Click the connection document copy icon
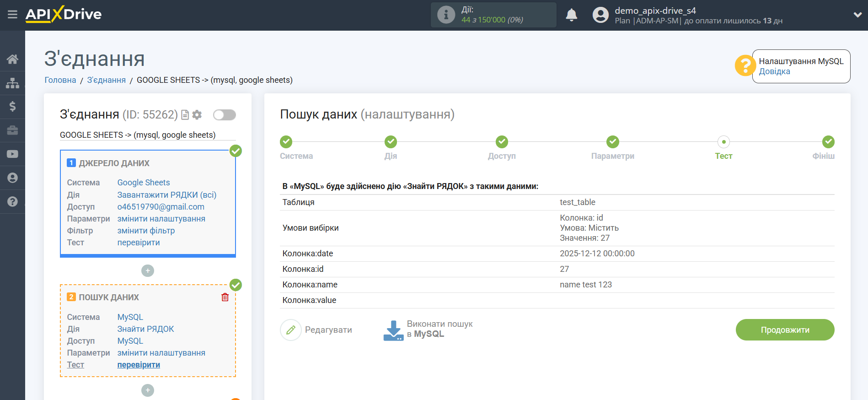Image resolution: width=868 pixels, height=400 pixels. point(185,115)
